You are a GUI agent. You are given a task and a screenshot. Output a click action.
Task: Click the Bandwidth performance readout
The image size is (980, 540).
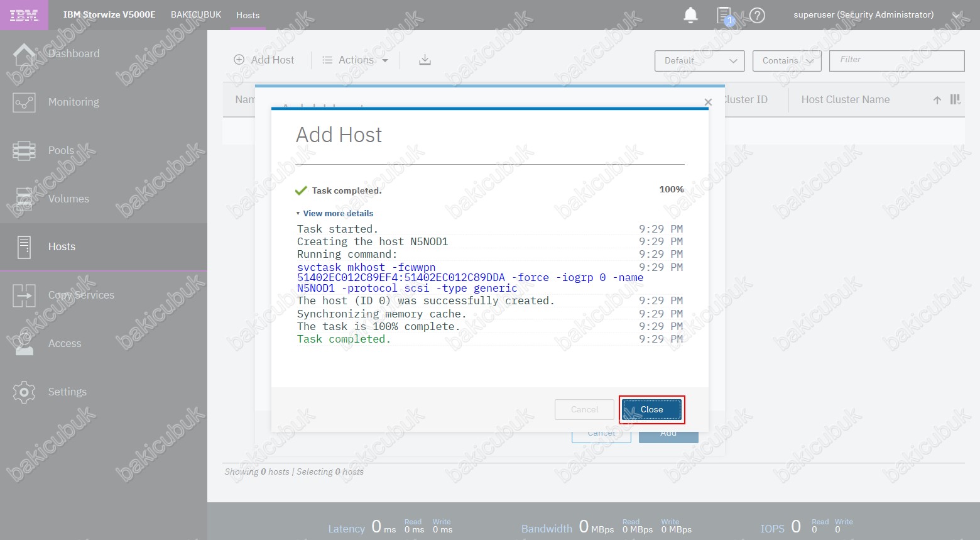pyautogui.click(x=606, y=527)
